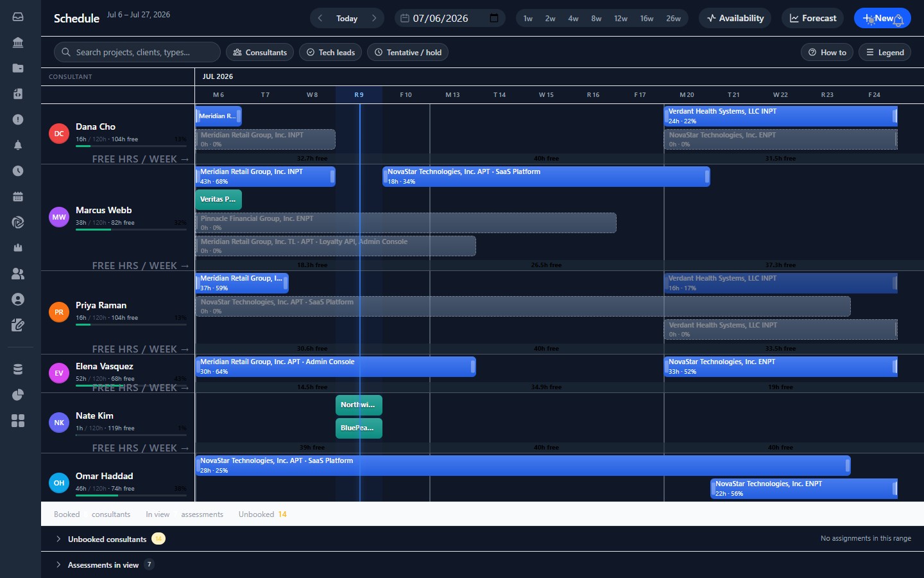Open the inbox icon in the sidebar

[18, 17]
